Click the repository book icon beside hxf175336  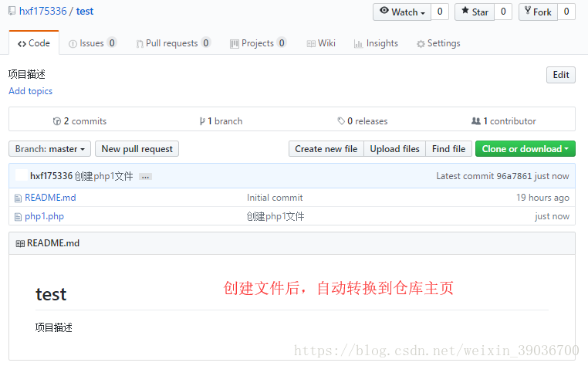coord(12,11)
